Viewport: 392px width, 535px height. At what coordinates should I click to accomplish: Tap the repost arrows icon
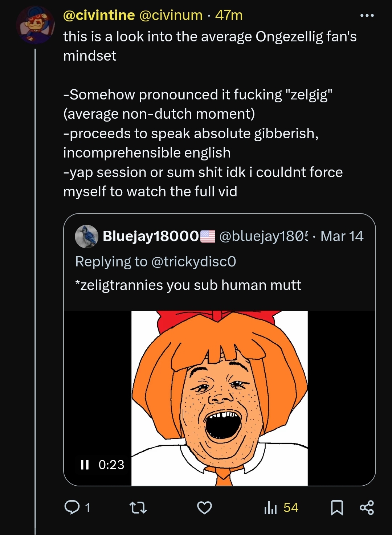138,507
